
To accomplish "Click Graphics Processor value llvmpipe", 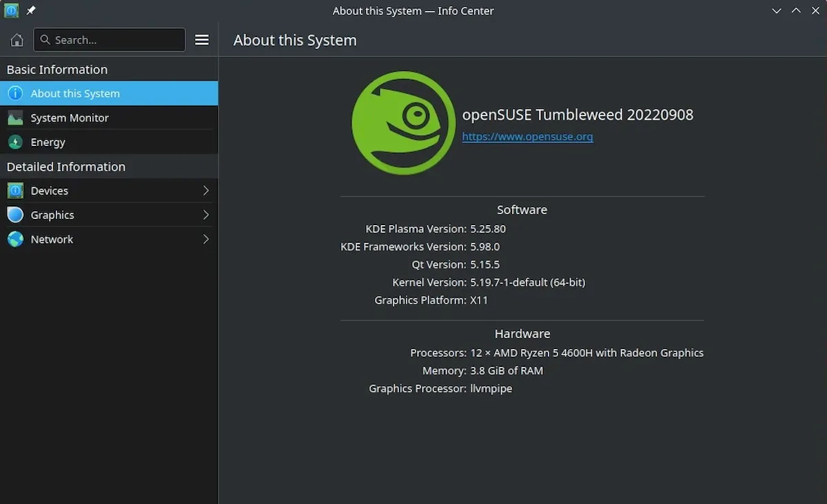I will click(x=491, y=388).
